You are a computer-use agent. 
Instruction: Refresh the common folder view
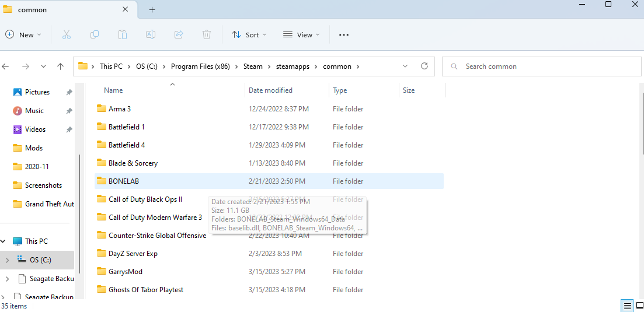[424, 66]
